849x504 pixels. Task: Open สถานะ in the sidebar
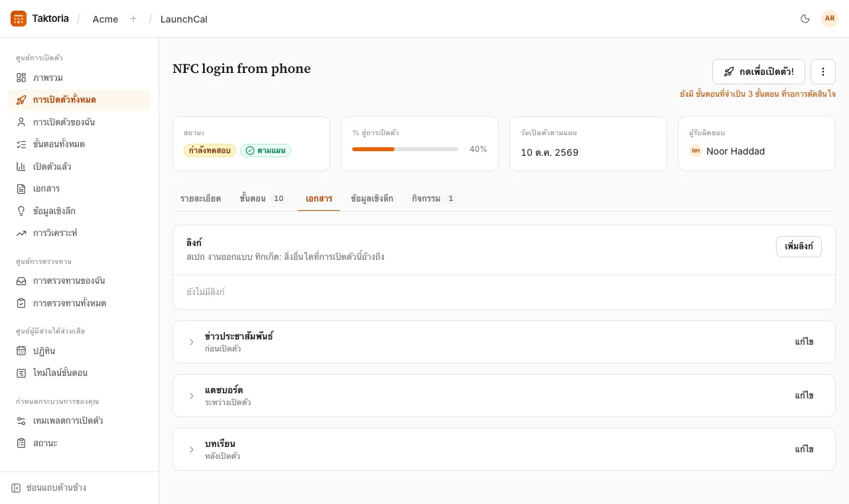(x=79, y=443)
